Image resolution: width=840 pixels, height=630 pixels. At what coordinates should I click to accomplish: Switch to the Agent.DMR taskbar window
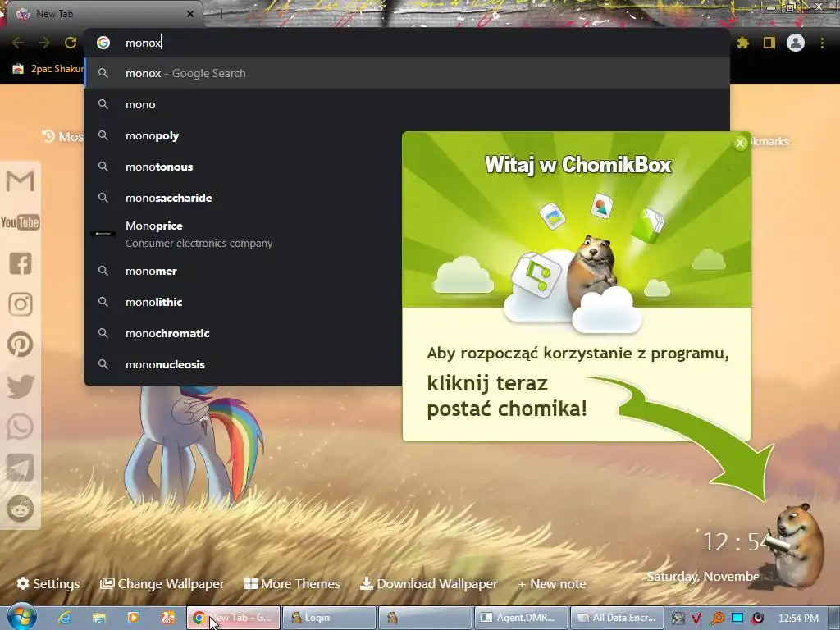click(x=521, y=618)
